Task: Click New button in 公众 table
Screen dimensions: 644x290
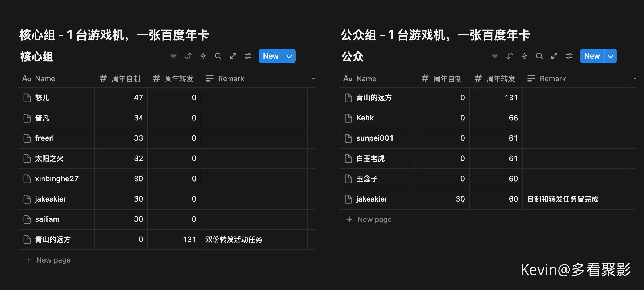Action: pyautogui.click(x=592, y=56)
